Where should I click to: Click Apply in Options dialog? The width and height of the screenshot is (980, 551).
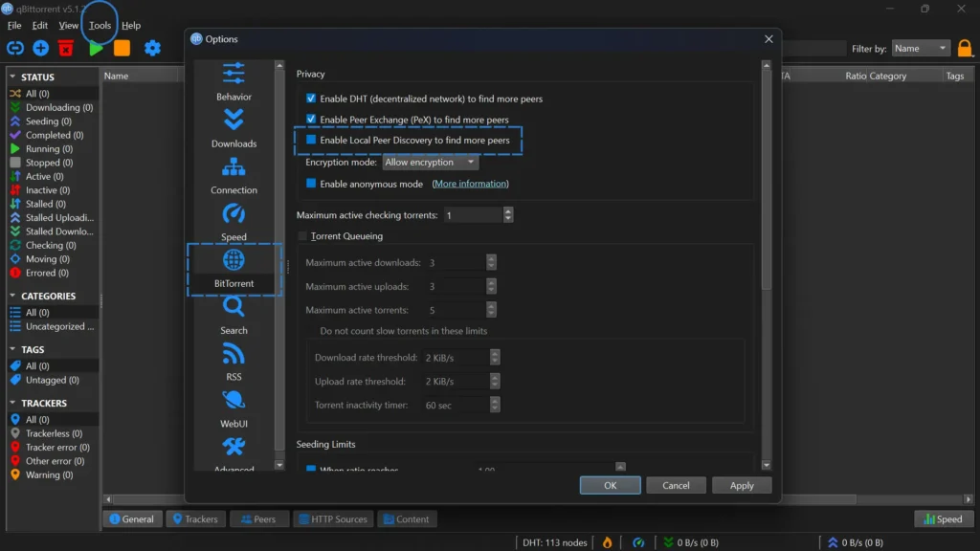(742, 485)
